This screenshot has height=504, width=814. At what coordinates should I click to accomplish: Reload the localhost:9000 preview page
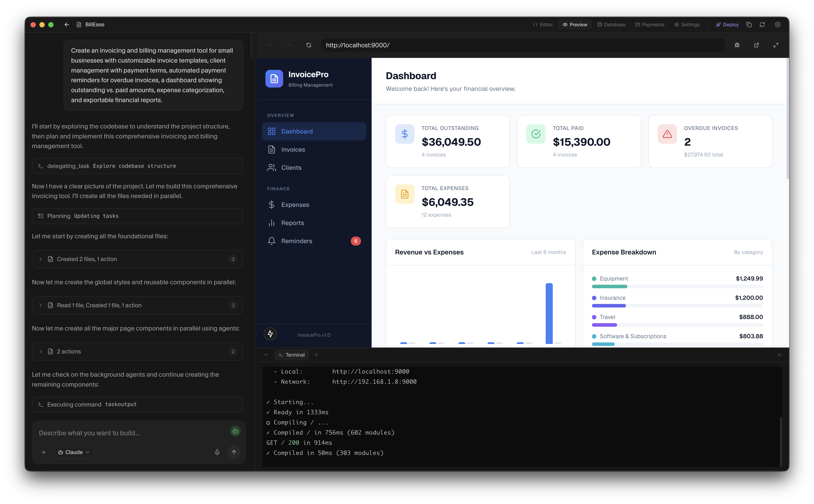(309, 45)
